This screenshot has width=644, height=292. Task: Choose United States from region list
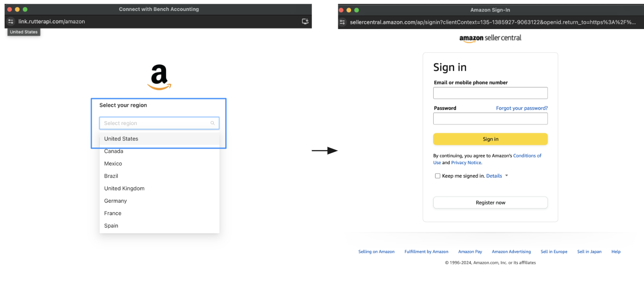pyautogui.click(x=159, y=139)
